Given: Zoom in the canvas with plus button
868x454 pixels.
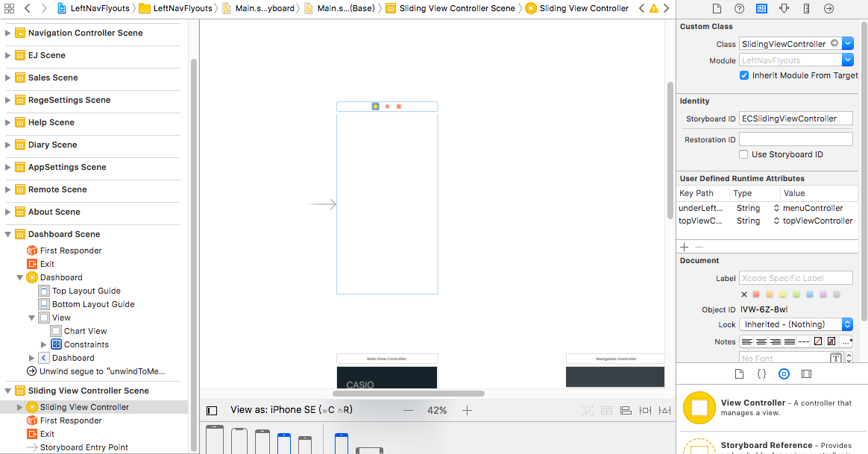Looking at the screenshot, I should click(467, 410).
